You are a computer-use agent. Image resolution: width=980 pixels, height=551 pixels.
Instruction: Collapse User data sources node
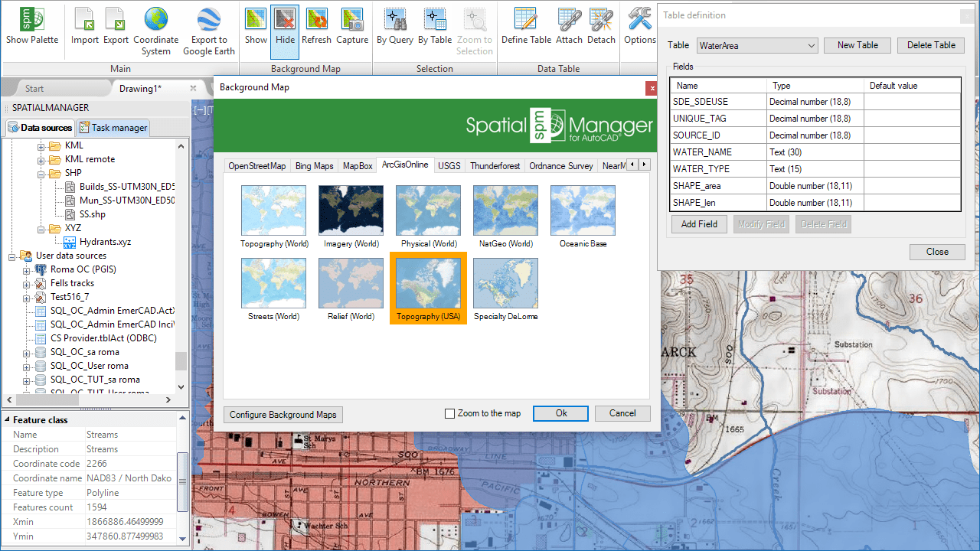click(13, 256)
